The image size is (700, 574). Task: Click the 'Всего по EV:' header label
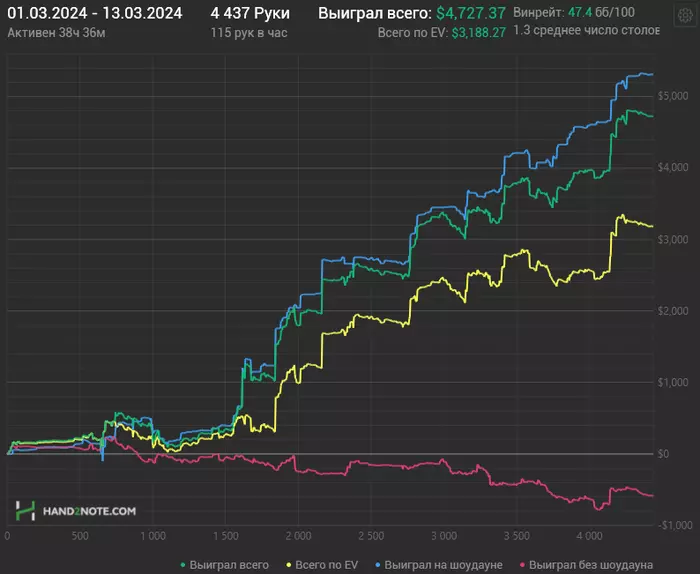tap(413, 33)
